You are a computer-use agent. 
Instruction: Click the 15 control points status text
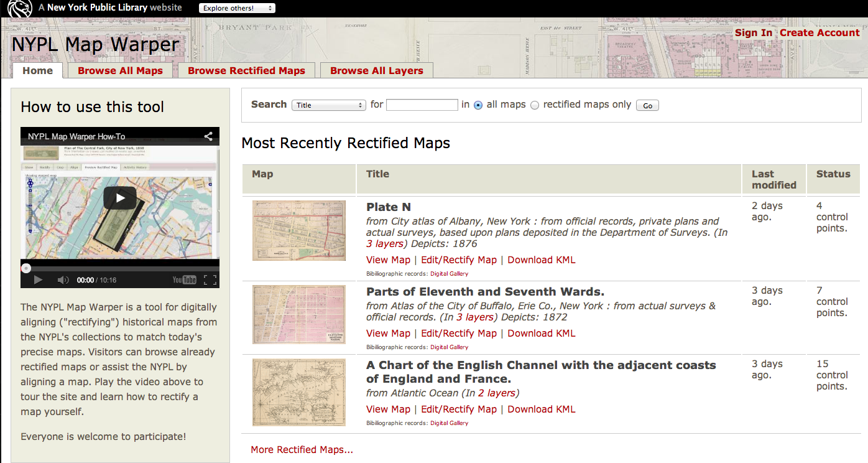832,375
